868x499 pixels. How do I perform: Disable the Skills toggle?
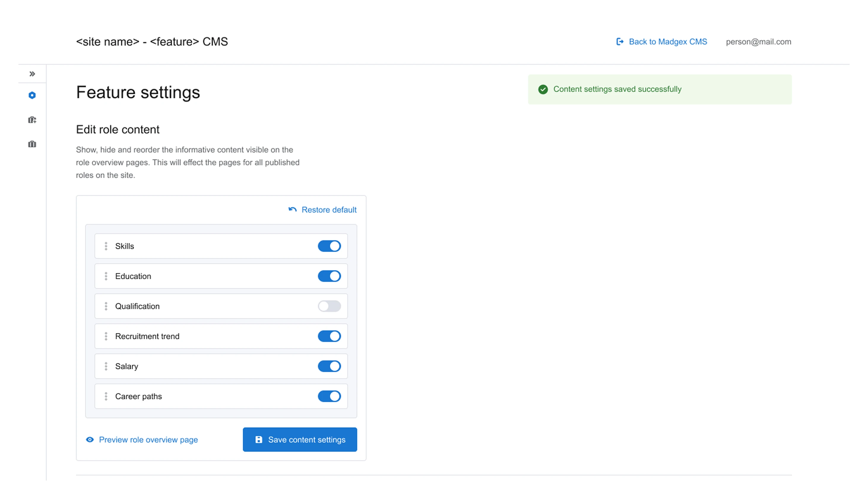tap(329, 246)
